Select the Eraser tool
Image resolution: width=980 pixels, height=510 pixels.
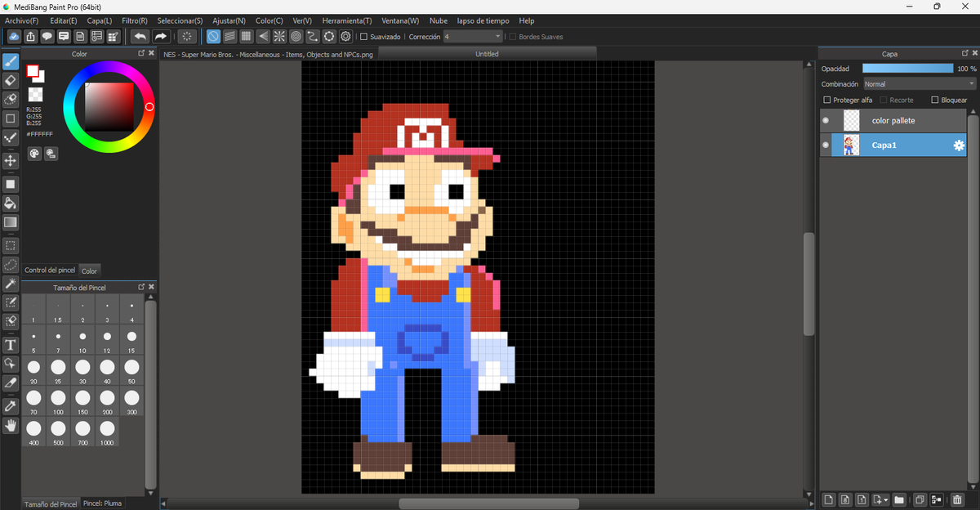point(11,80)
